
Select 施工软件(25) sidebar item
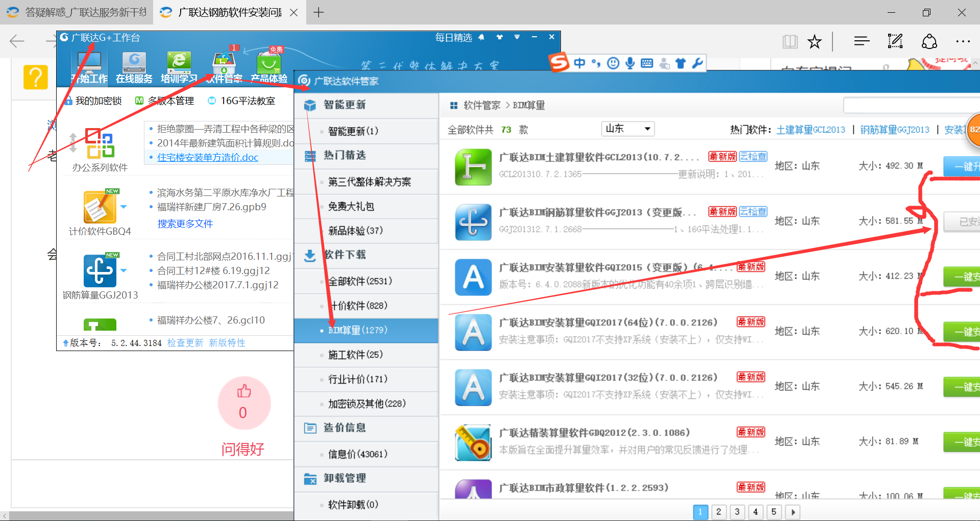pyautogui.click(x=366, y=355)
